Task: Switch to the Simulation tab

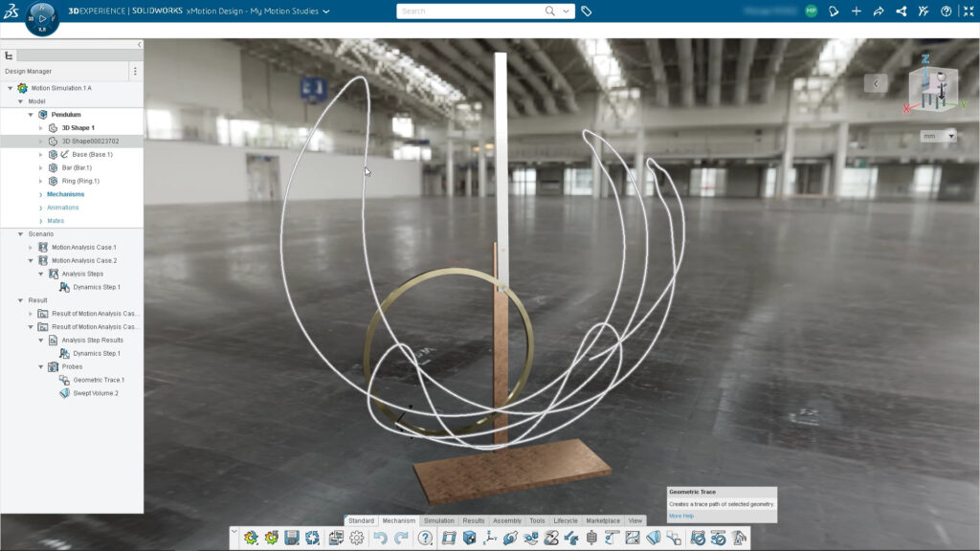Action: pyautogui.click(x=439, y=521)
